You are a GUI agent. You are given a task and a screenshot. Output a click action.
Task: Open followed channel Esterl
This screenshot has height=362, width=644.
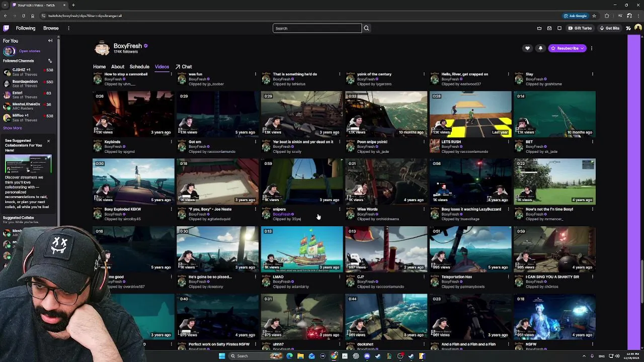(28, 95)
